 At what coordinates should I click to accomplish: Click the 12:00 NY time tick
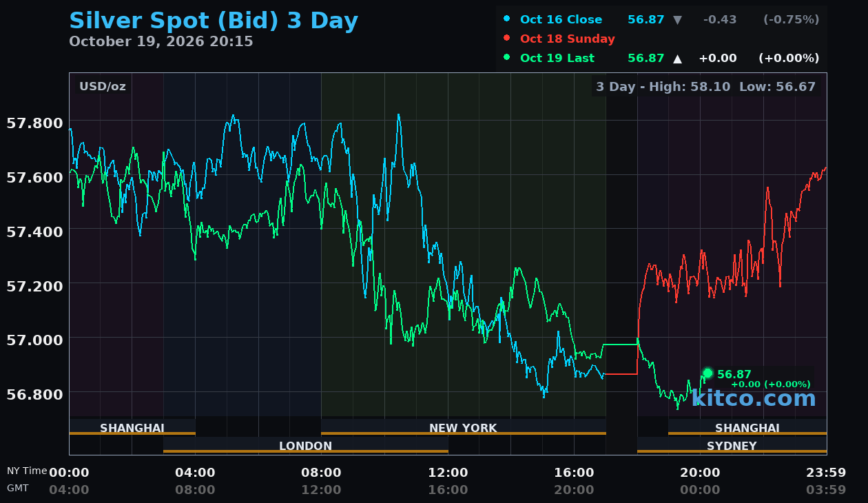[x=448, y=473]
